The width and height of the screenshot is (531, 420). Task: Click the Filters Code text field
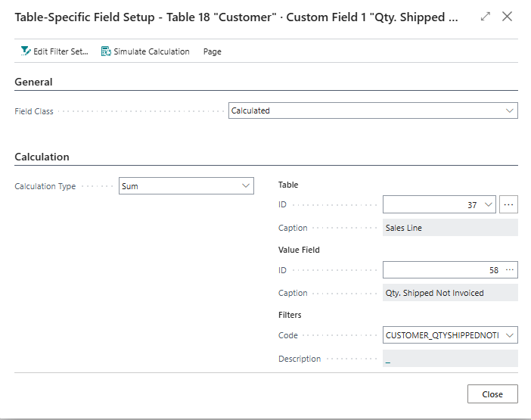point(442,335)
